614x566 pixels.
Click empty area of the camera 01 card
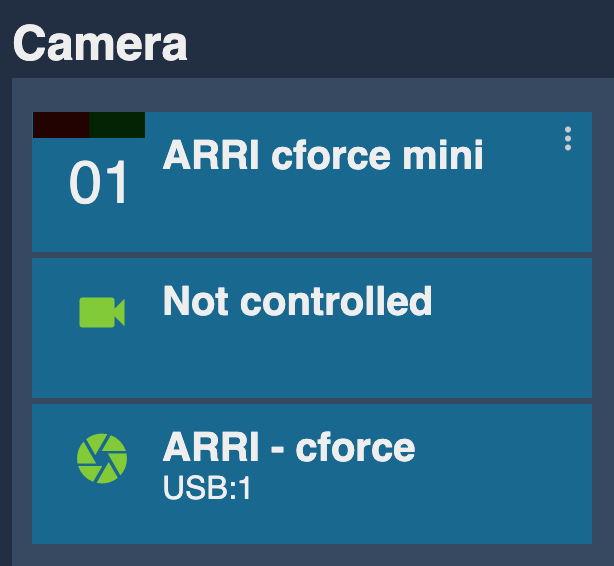click(x=352, y=219)
